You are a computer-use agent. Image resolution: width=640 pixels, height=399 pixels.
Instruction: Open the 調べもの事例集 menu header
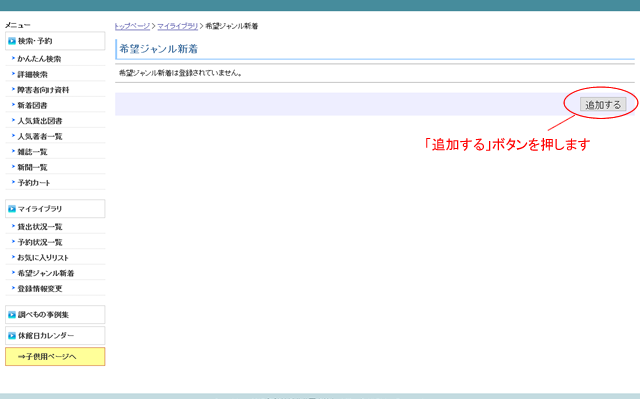55,315
